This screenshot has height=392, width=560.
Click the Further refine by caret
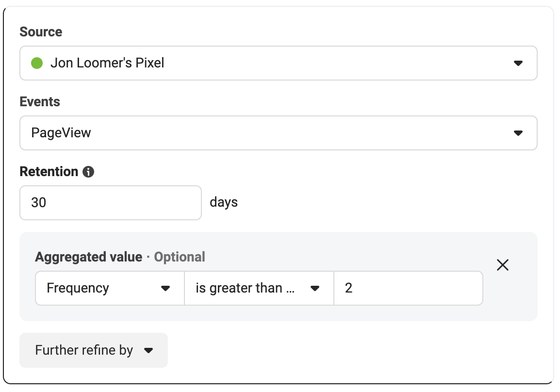(x=148, y=351)
